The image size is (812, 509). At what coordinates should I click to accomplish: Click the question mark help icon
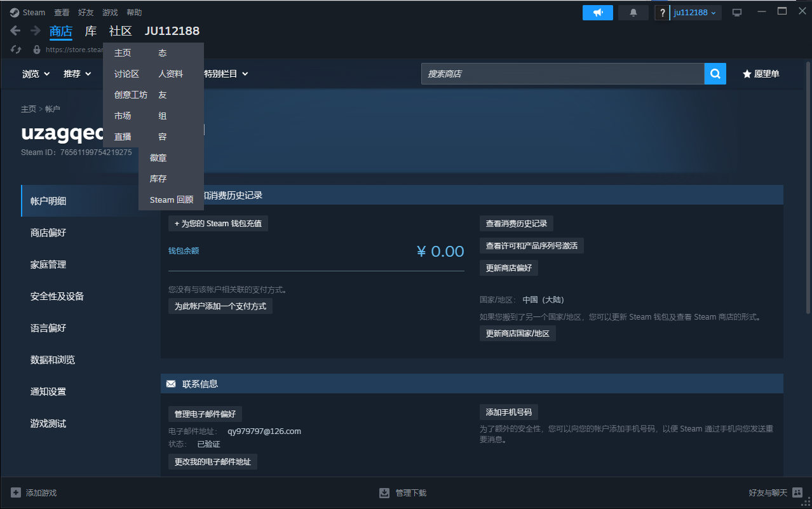coord(663,13)
